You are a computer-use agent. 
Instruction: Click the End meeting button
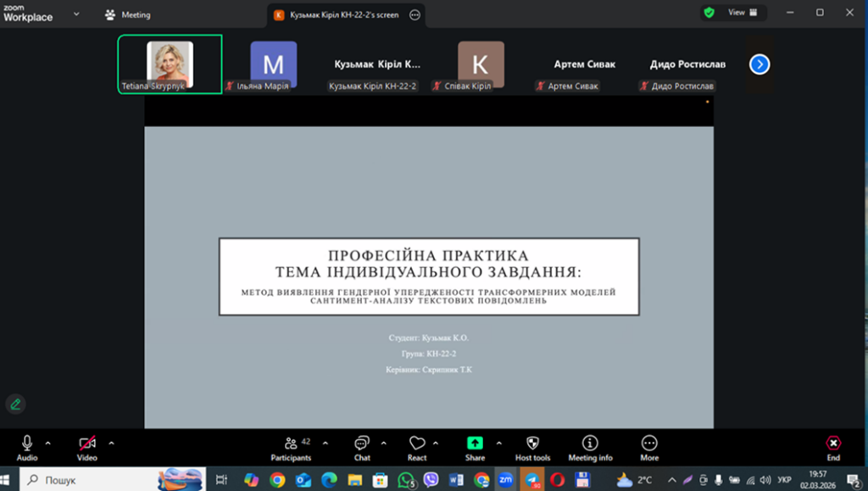833,444
